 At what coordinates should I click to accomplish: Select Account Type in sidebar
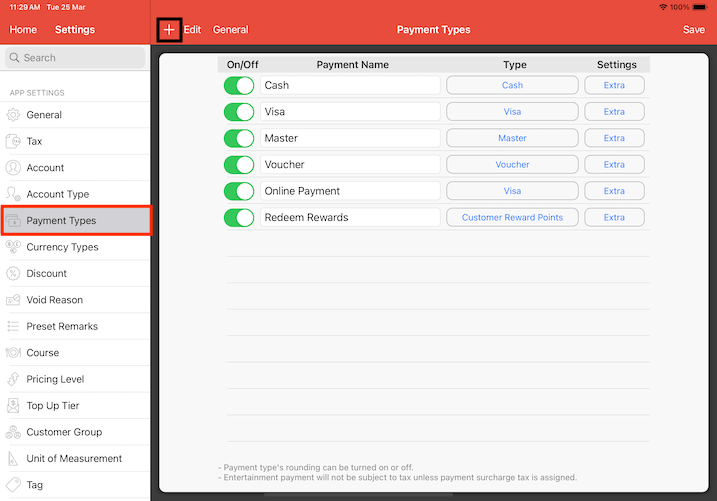(x=75, y=194)
